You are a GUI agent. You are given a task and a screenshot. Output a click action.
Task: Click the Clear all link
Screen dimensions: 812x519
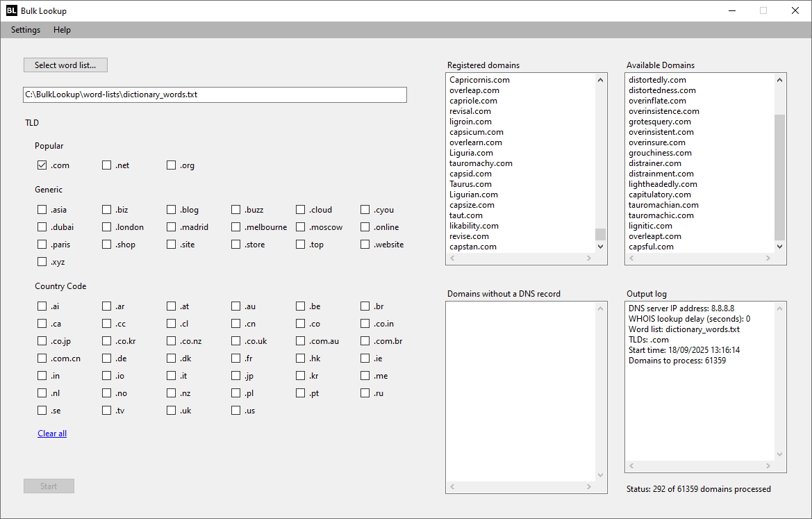point(52,434)
